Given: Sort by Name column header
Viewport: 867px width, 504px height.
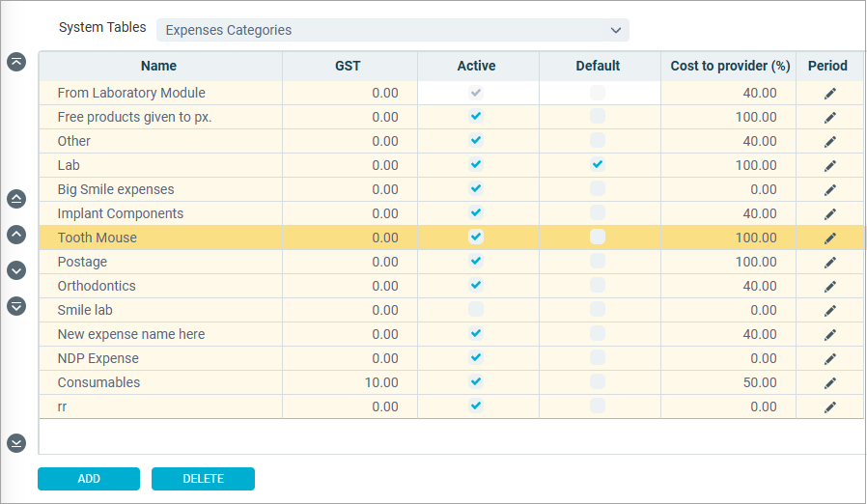Looking at the screenshot, I should pyautogui.click(x=158, y=66).
